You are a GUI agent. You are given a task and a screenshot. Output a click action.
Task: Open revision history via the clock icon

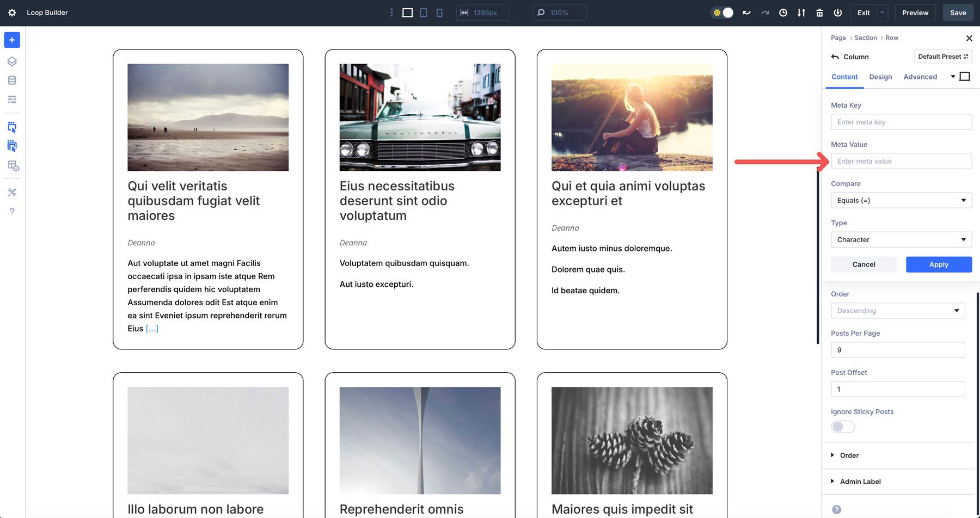tap(783, 12)
